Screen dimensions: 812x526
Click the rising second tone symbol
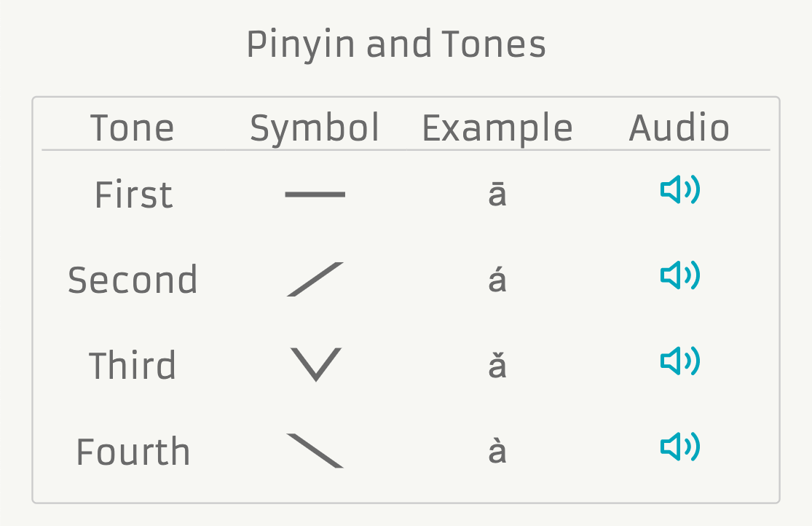click(315, 279)
